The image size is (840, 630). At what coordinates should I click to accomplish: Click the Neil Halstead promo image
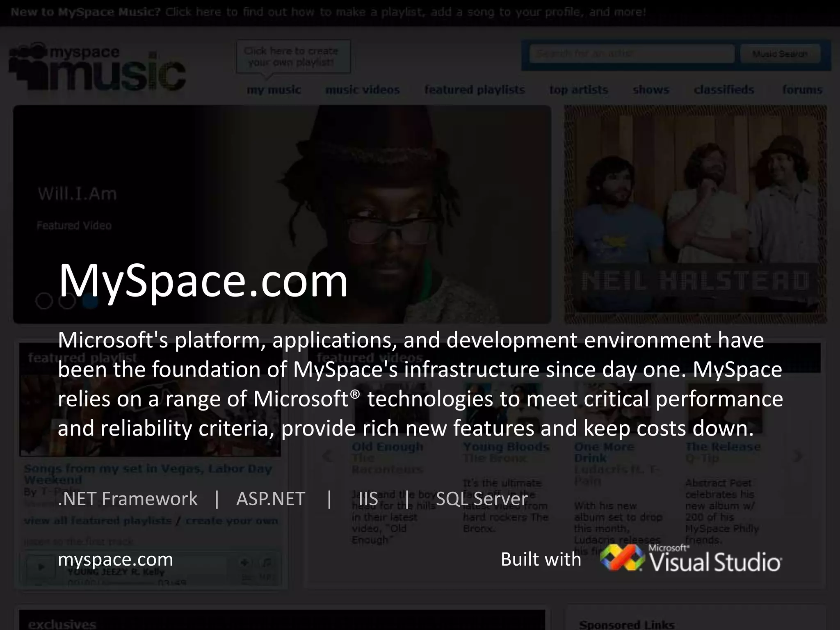click(695, 214)
